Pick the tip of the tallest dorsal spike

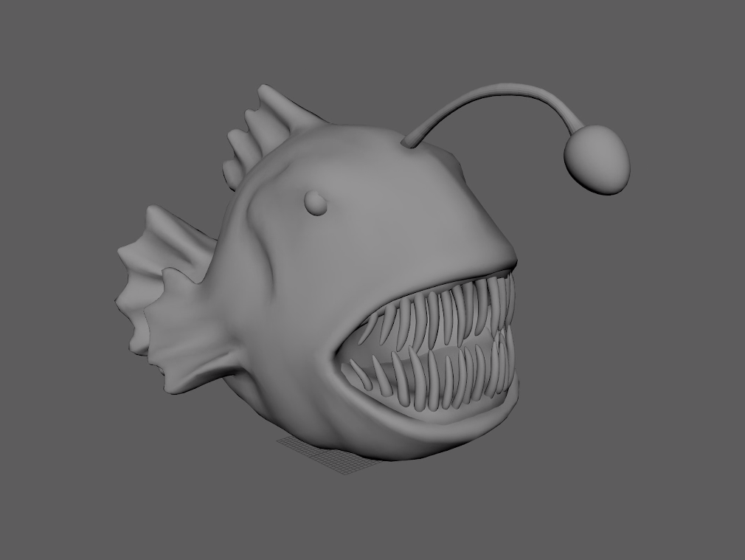tap(263, 90)
